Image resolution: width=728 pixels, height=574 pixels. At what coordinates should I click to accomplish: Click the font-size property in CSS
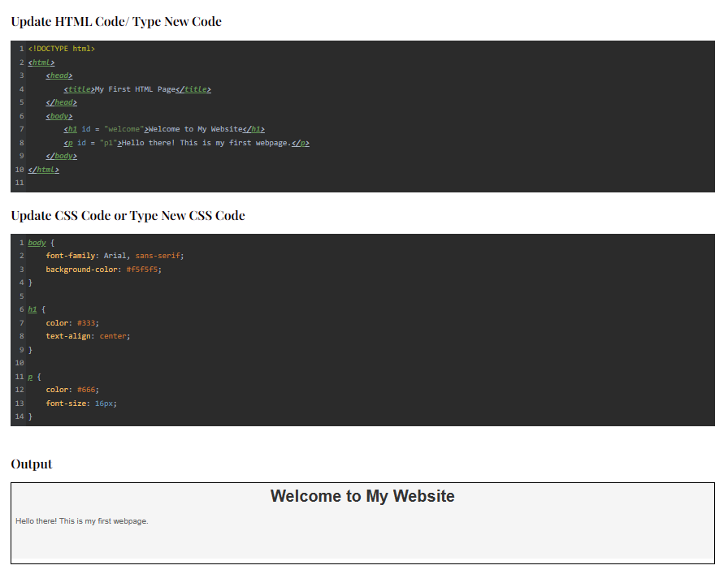[x=66, y=404]
